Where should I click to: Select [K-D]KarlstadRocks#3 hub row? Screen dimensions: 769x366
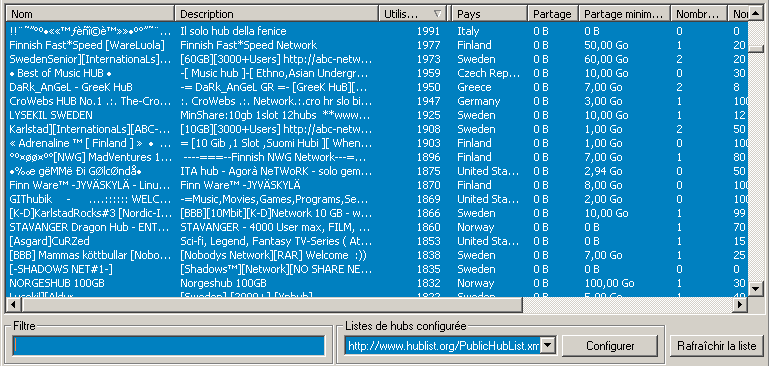[377, 213]
